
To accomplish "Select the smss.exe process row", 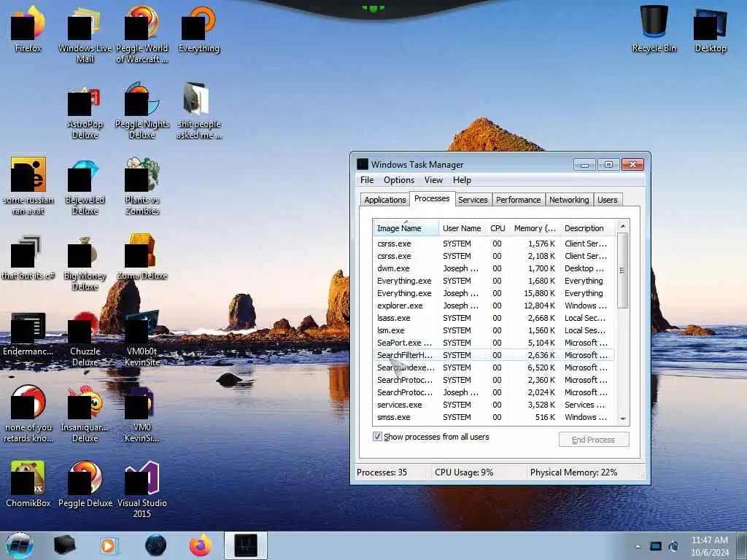I will pos(494,416).
